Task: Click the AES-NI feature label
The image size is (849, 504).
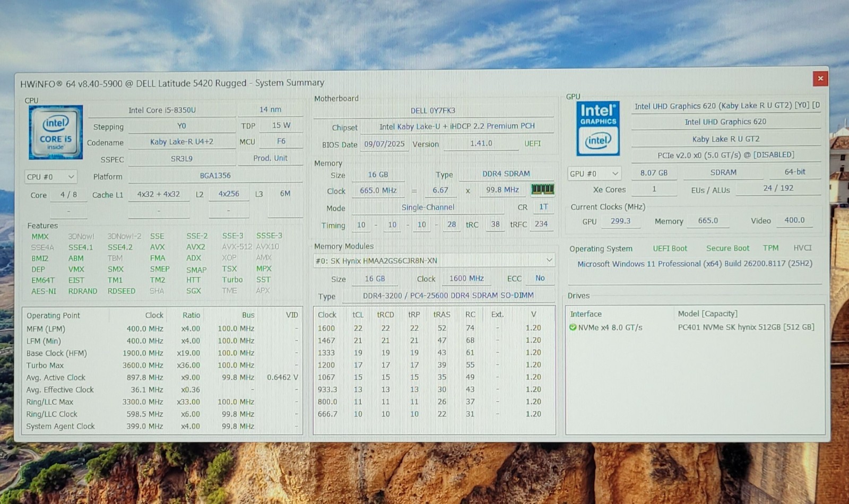Action: [x=44, y=291]
